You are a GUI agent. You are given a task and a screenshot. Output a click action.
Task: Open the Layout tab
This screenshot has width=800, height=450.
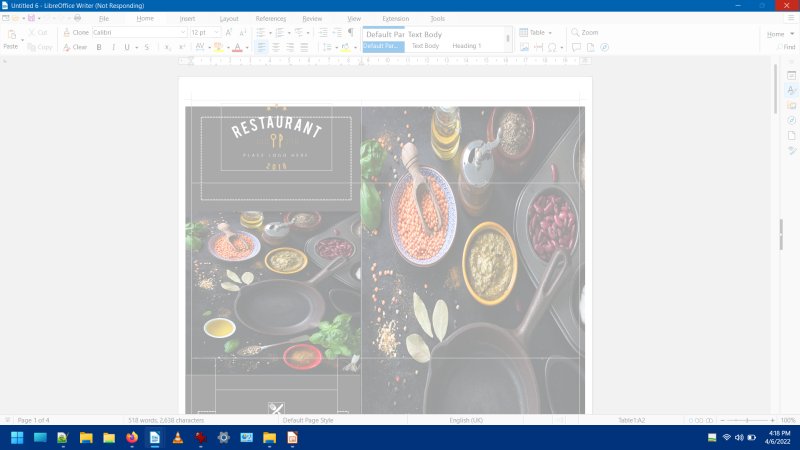[229, 18]
